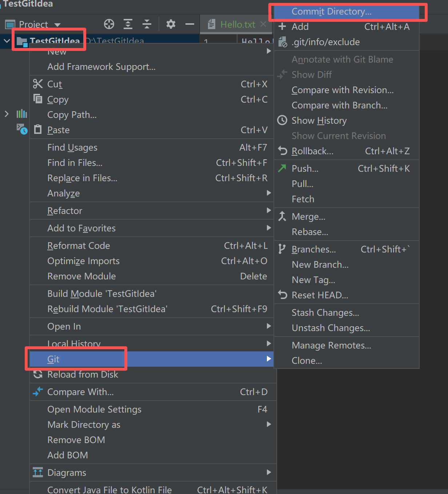The height and width of the screenshot is (494, 448).
Task: Expand the External Libraries tree node
Action: pos(7,114)
